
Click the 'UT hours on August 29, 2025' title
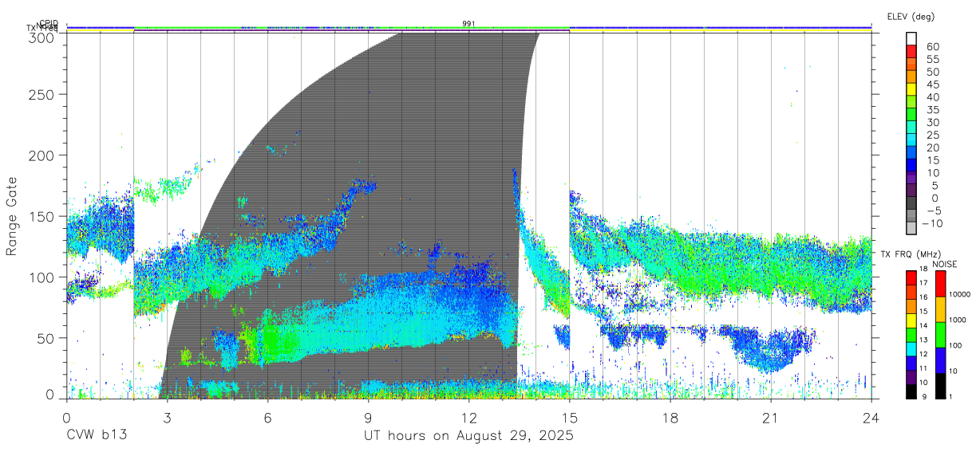(468, 436)
